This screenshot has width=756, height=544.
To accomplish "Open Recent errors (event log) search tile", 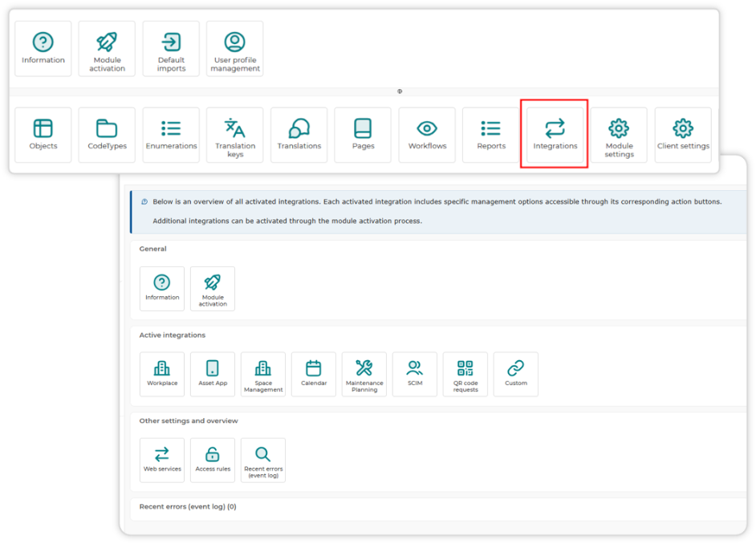I will (263, 460).
